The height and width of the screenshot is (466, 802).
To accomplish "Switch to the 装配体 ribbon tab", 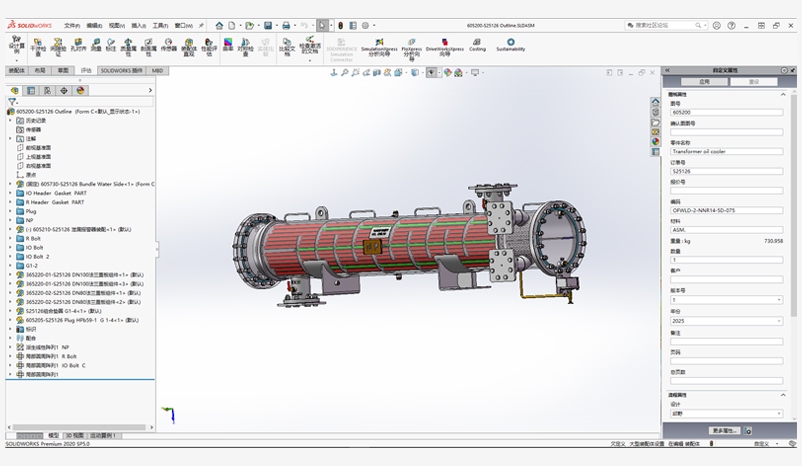I will tap(17, 71).
